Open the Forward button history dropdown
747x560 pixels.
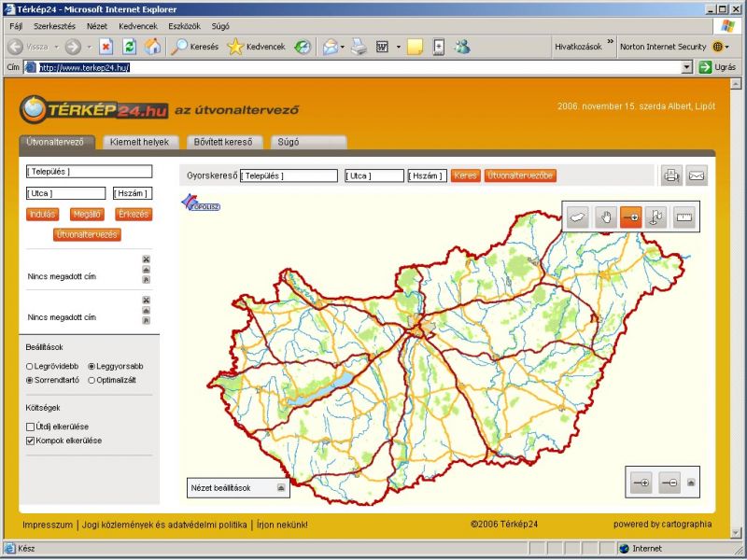[x=89, y=47]
